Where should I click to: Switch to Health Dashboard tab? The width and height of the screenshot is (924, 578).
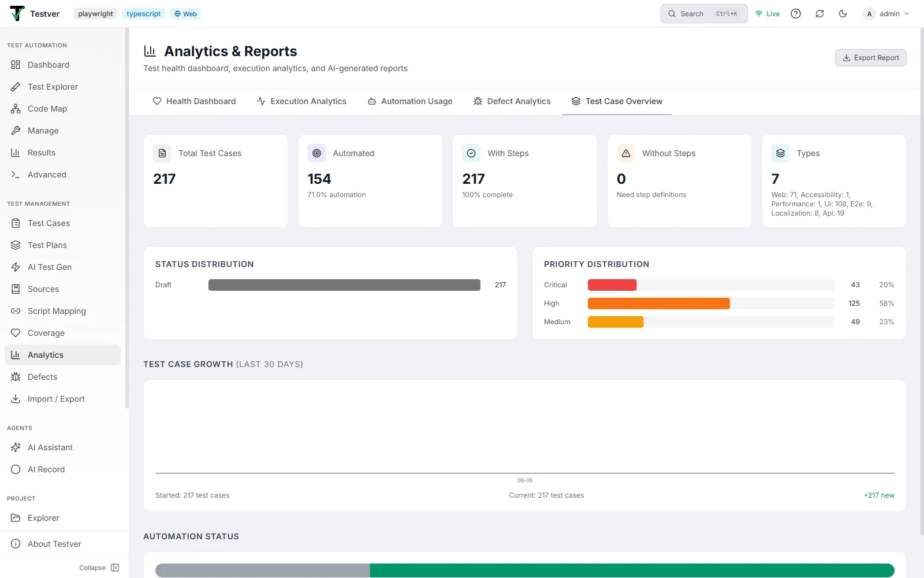(194, 101)
